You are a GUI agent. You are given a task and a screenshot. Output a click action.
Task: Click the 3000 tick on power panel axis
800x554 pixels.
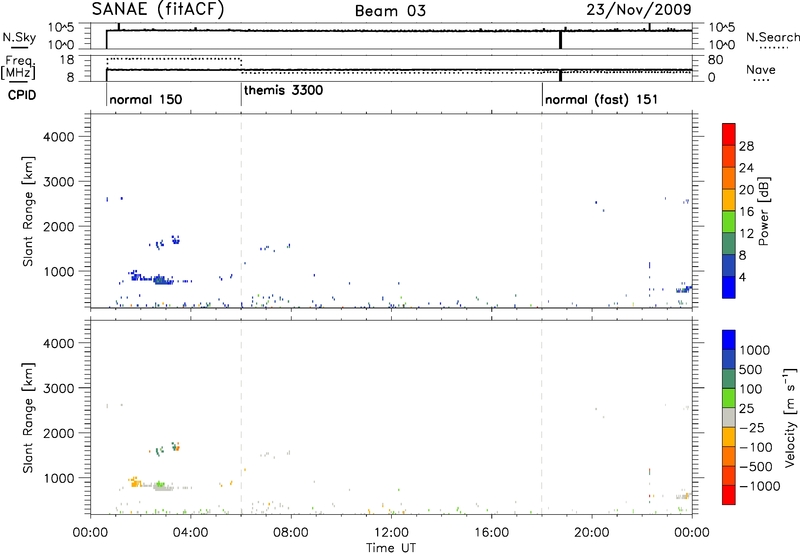(58, 182)
